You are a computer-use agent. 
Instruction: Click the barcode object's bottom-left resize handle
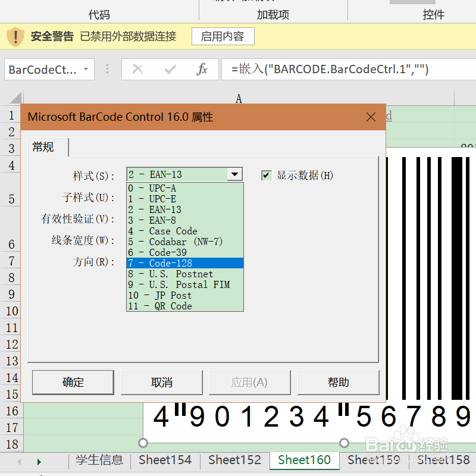143,443
